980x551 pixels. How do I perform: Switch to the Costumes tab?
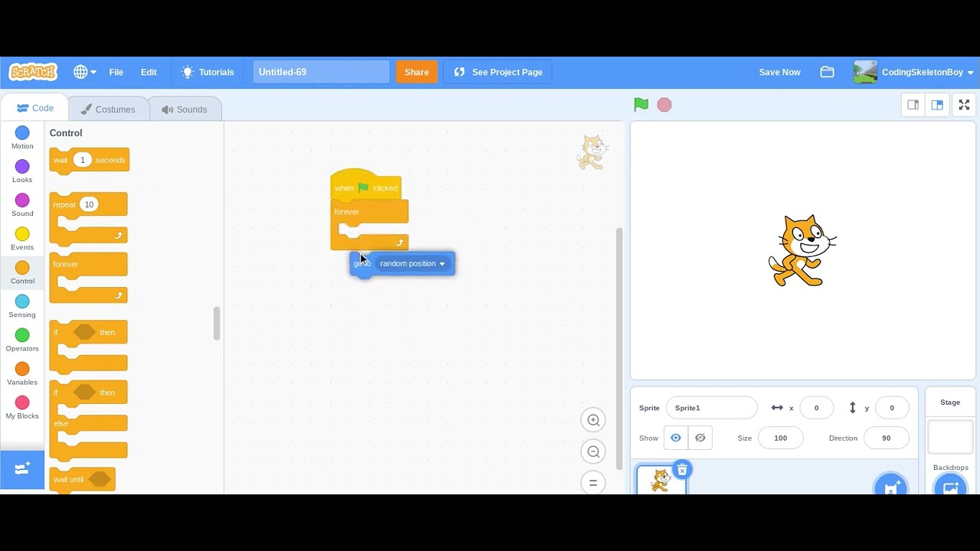[108, 109]
